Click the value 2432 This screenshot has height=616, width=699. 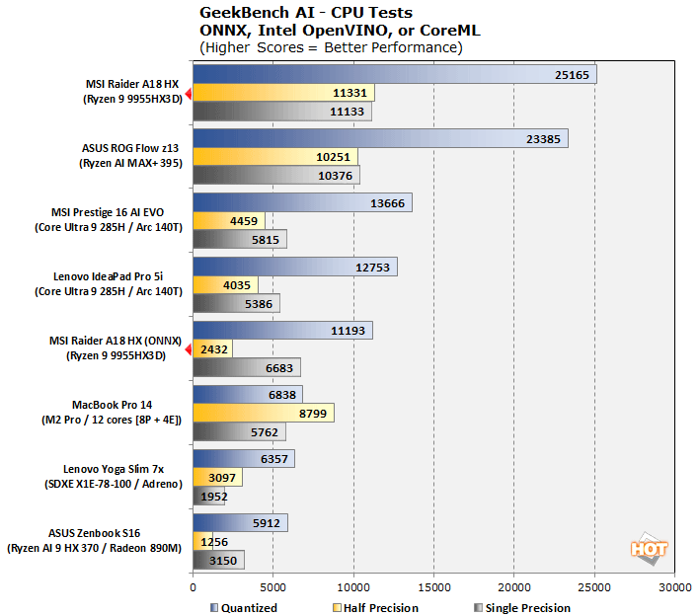tap(214, 349)
